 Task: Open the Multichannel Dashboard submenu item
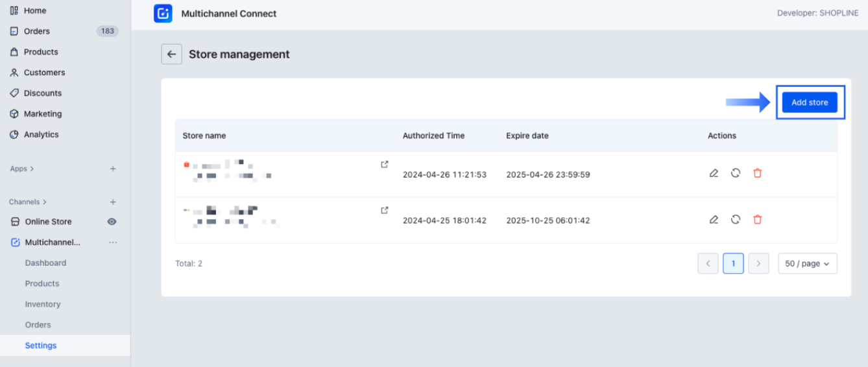(45, 263)
